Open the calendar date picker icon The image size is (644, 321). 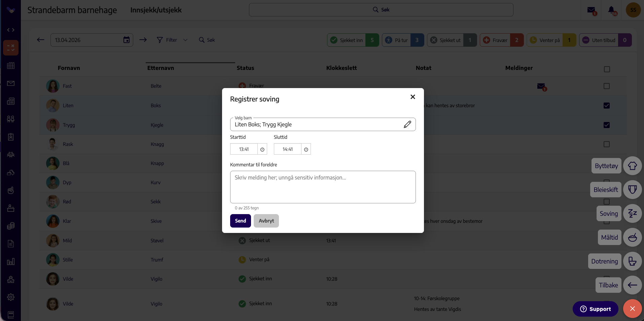(x=127, y=40)
